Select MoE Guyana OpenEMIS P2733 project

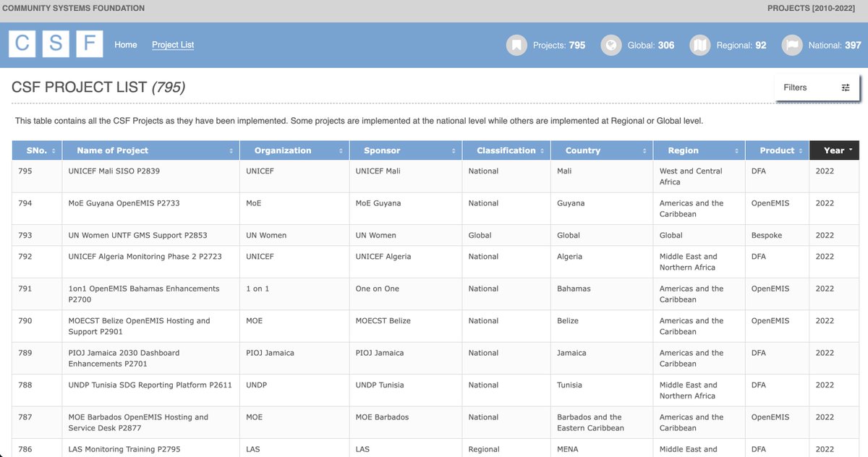coord(124,203)
